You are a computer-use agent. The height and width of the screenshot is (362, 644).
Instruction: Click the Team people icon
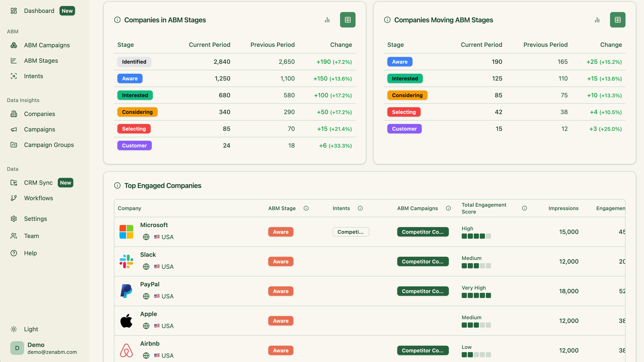pyautogui.click(x=14, y=236)
